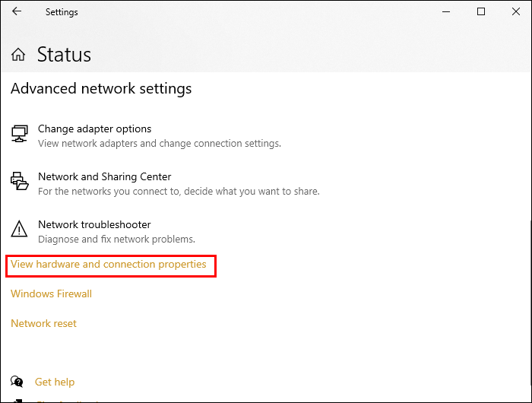Click the Change adapter options monitor icon
This screenshot has width=532, height=403.
[x=20, y=135]
